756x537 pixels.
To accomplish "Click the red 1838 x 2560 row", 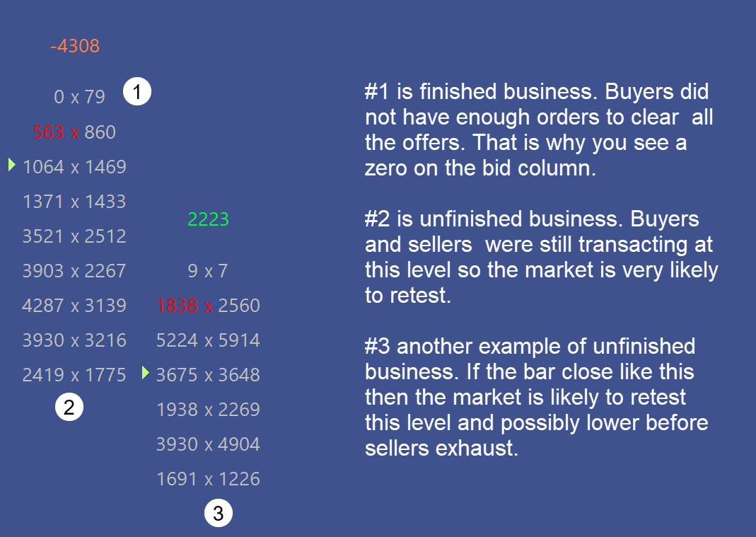I will (209, 306).
